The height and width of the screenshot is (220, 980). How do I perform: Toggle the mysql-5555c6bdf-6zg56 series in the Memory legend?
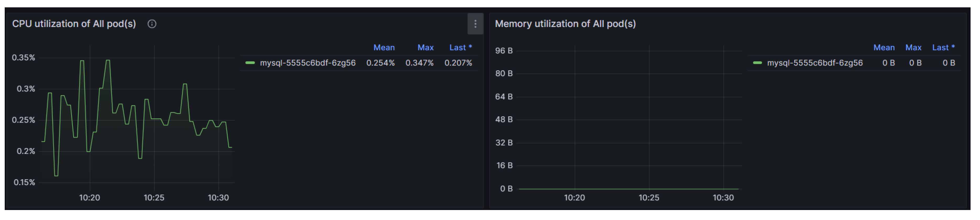(814, 63)
